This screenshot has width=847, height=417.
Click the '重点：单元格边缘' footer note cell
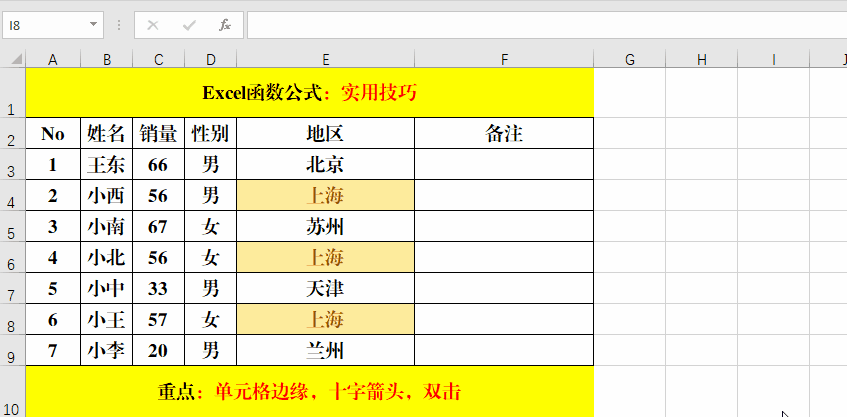[x=310, y=391]
